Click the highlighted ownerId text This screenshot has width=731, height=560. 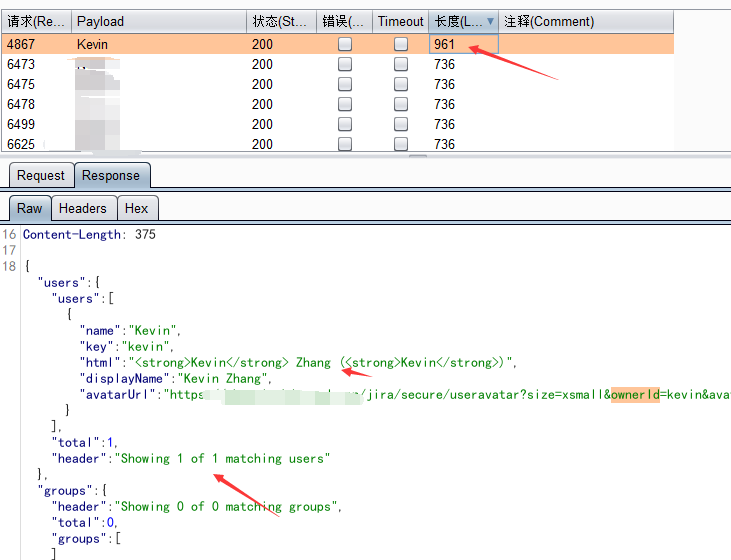click(635, 394)
